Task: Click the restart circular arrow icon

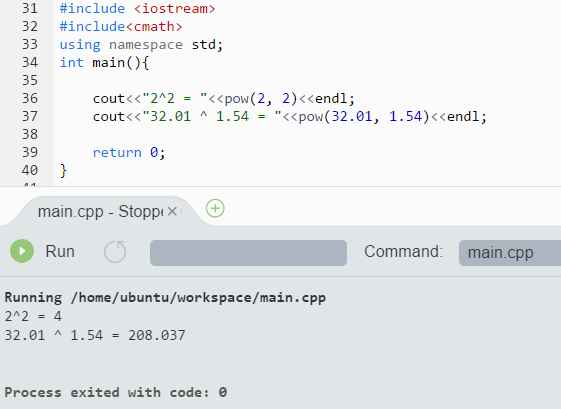Action: point(115,252)
